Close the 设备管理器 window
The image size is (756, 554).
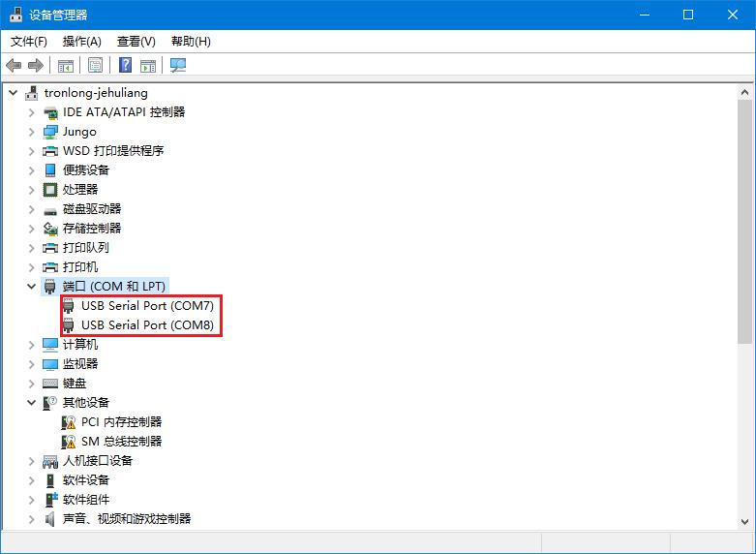point(733,15)
